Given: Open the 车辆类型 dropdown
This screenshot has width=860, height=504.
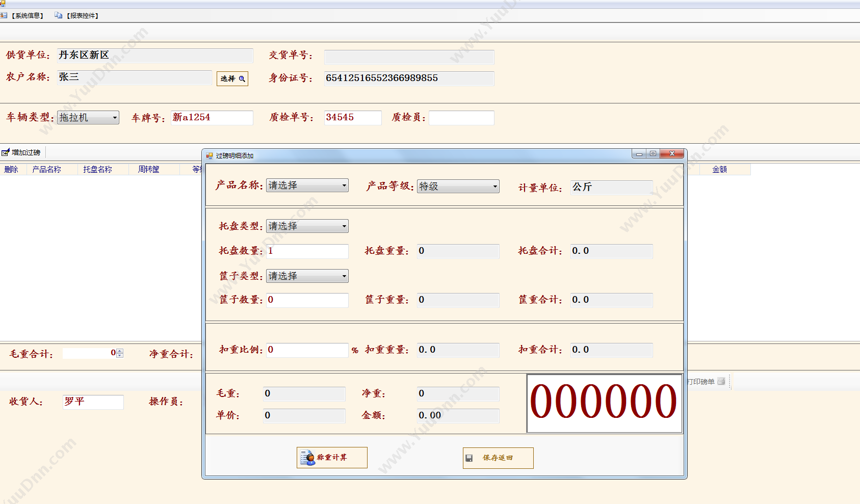Looking at the screenshot, I should point(88,117).
